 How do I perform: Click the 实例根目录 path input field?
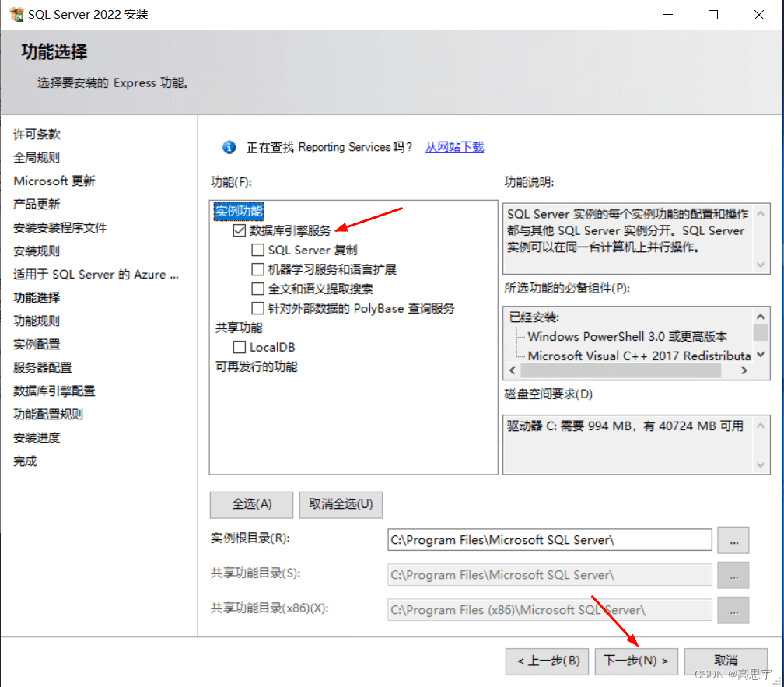point(549,540)
